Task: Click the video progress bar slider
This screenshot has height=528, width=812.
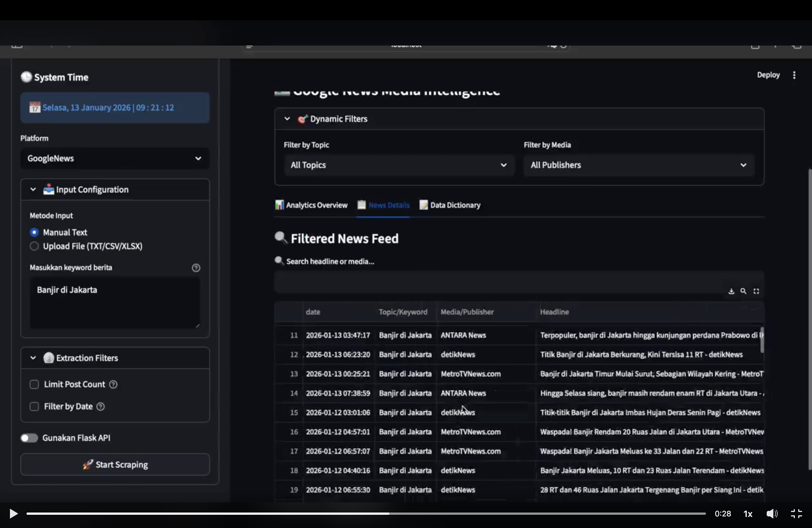Action: click(x=366, y=513)
